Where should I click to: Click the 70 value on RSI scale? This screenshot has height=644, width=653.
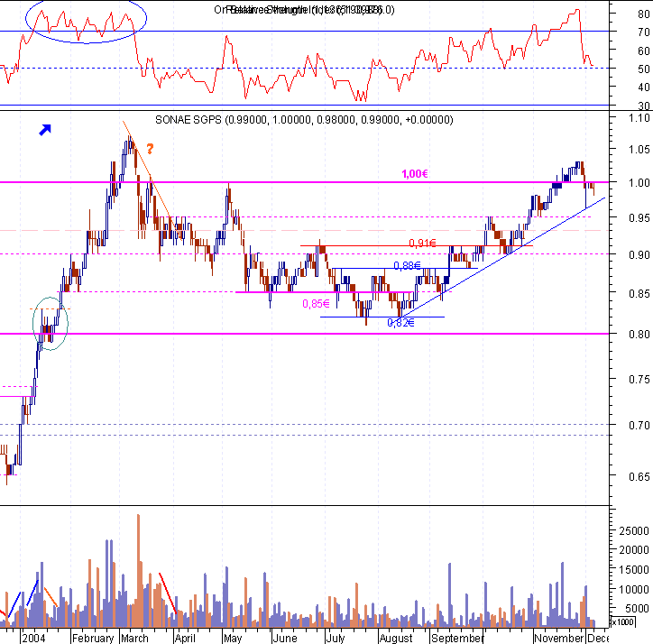coord(644,32)
